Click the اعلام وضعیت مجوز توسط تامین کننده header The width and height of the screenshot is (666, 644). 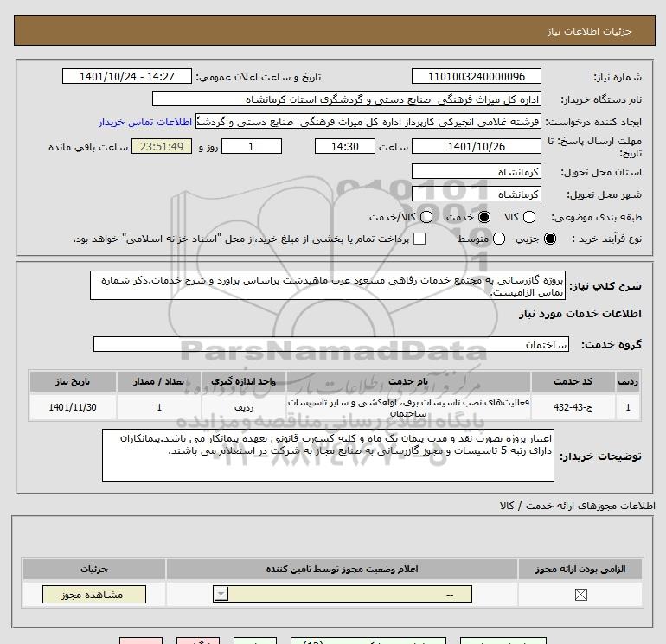point(342,569)
